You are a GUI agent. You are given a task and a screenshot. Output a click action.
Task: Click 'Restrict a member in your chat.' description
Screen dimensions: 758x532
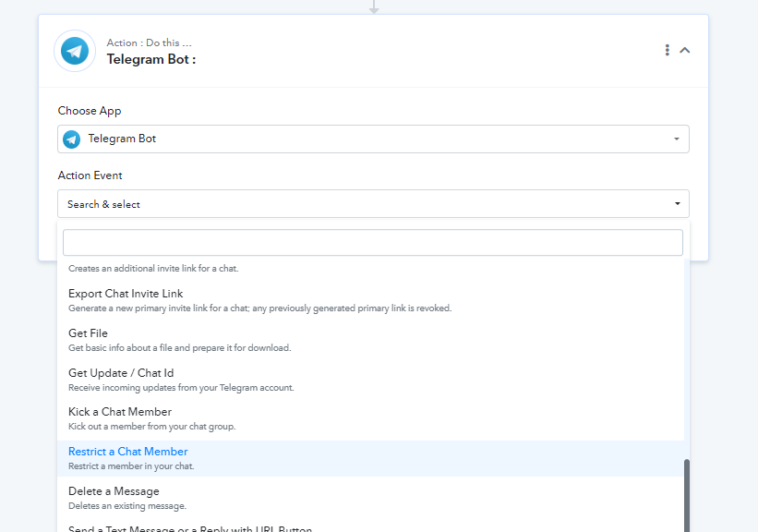tap(131, 466)
